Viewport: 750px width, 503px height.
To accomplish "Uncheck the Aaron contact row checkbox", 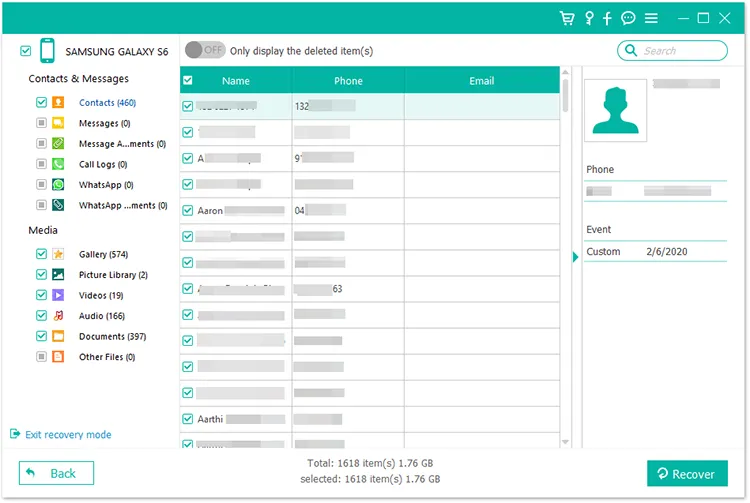I will pos(188,210).
